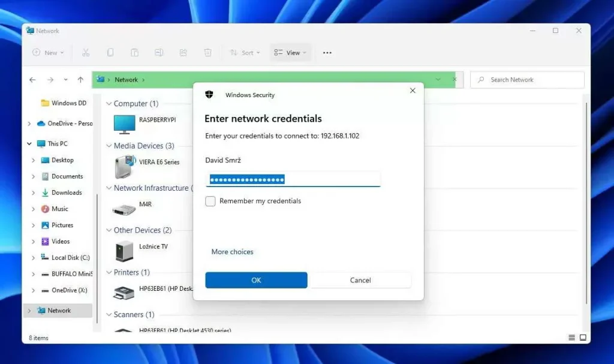Open the View dropdown menu

290,53
